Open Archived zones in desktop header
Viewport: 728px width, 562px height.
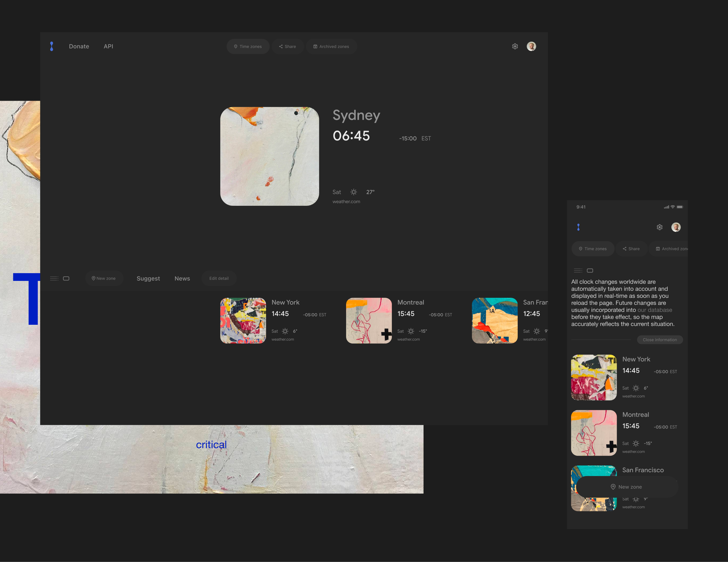point(331,47)
